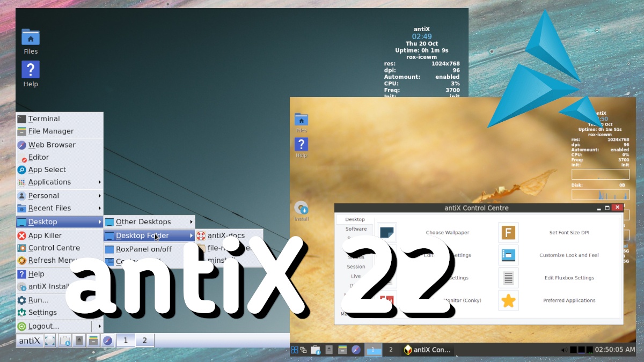The image size is (644, 362).
Task: Expand the Personal submenu arrow
Action: pos(100,196)
